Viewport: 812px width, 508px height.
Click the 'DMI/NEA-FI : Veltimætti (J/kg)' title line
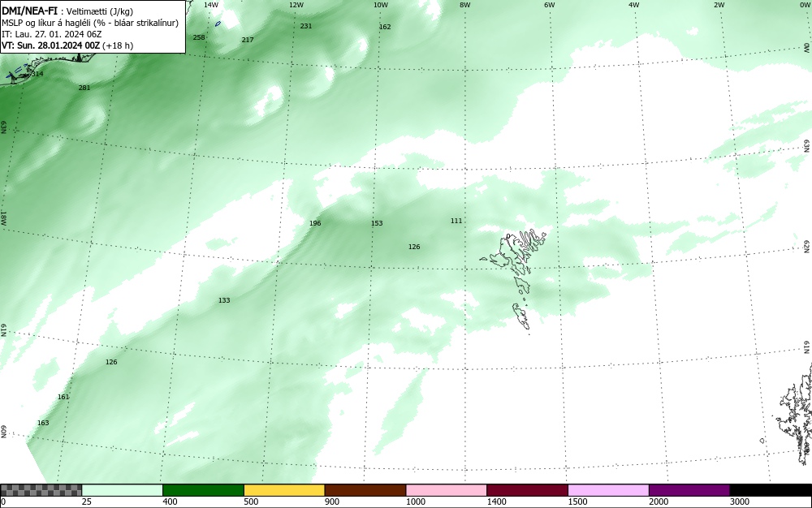(67, 11)
